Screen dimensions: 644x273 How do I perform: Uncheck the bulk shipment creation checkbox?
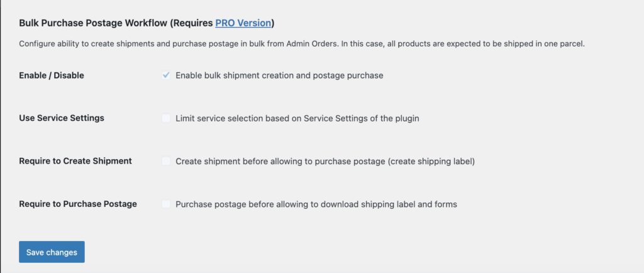166,75
